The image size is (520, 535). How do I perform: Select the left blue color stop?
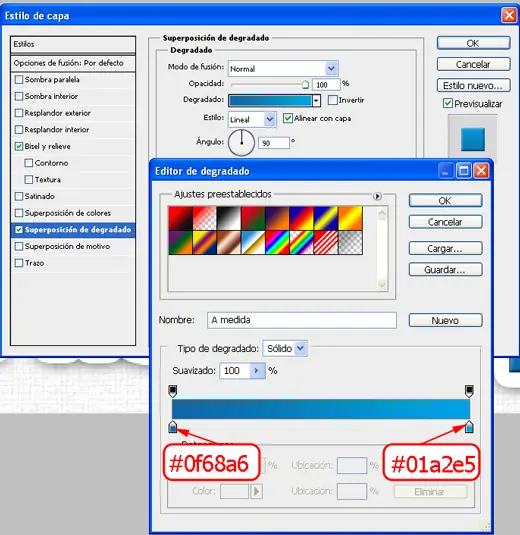(x=173, y=427)
